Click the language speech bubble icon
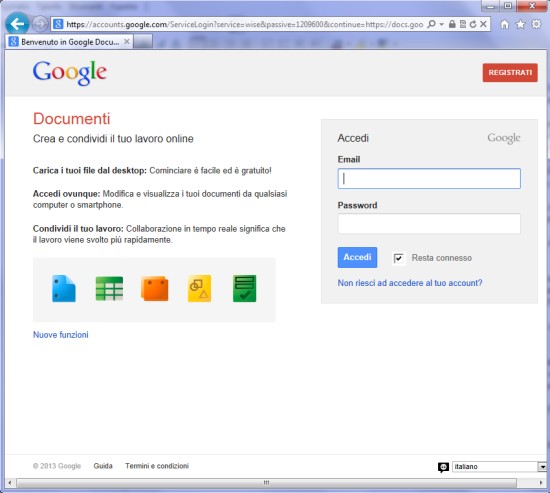Image resolution: width=550 pixels, height=493 pixels. pos(443,467)
